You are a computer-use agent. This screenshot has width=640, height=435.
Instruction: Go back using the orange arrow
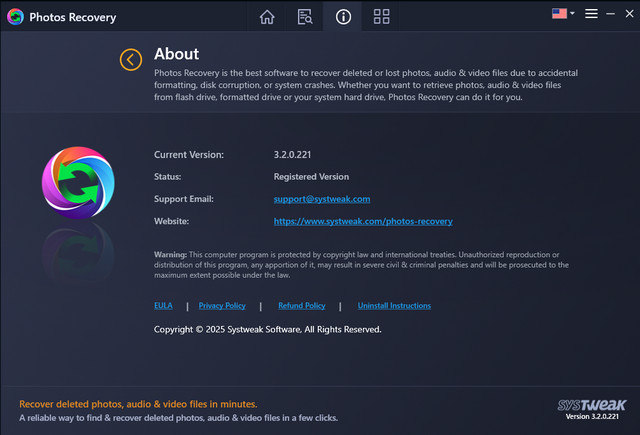point(131,60)
